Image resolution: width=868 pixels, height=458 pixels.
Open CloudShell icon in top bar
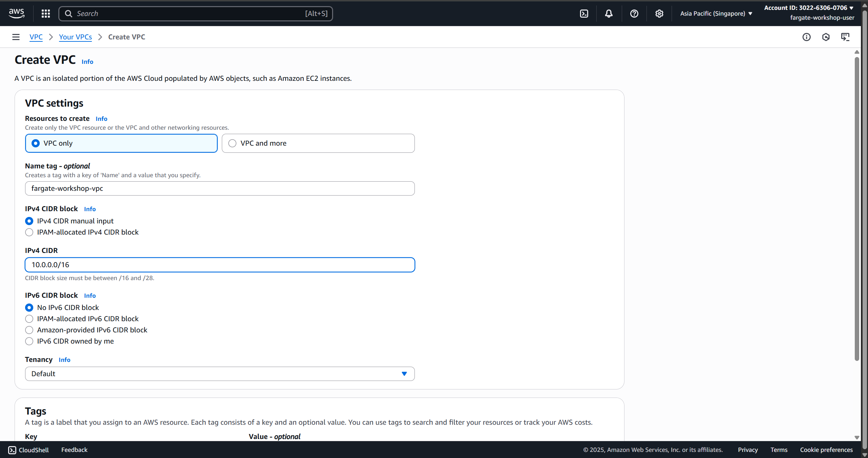pos(584,14)
